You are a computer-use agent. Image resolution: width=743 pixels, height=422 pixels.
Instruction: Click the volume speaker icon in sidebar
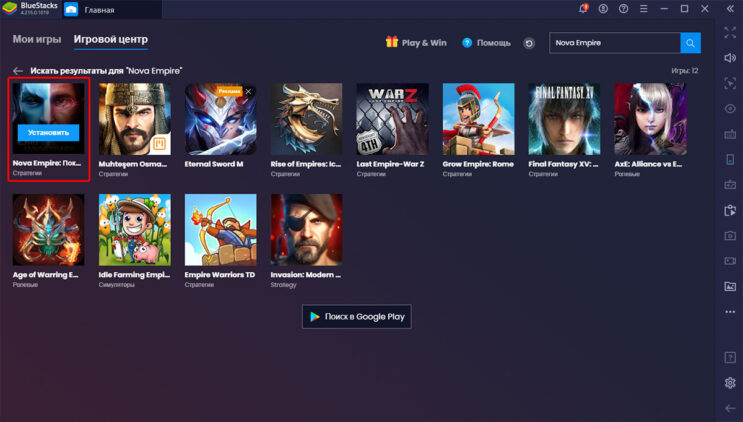pos(730,59)
